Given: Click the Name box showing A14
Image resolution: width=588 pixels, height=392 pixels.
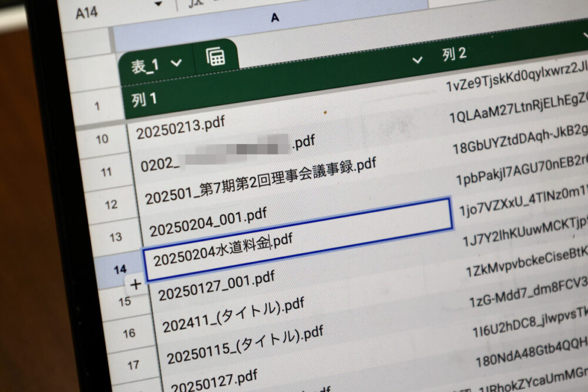Looking at the screenshot, I should 88,12.
